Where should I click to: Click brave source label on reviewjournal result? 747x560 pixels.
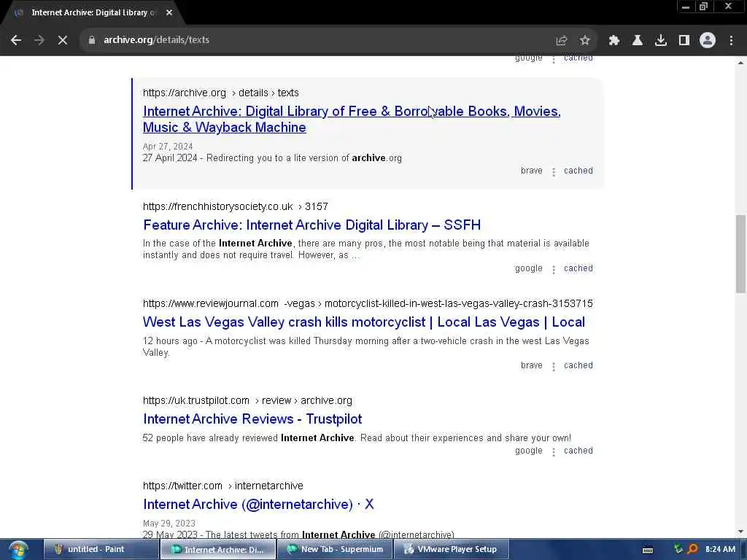tap(532, 365)
